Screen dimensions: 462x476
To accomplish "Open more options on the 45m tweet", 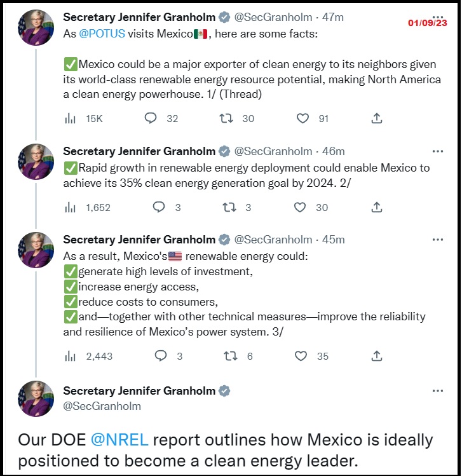I will pos(437,240).
